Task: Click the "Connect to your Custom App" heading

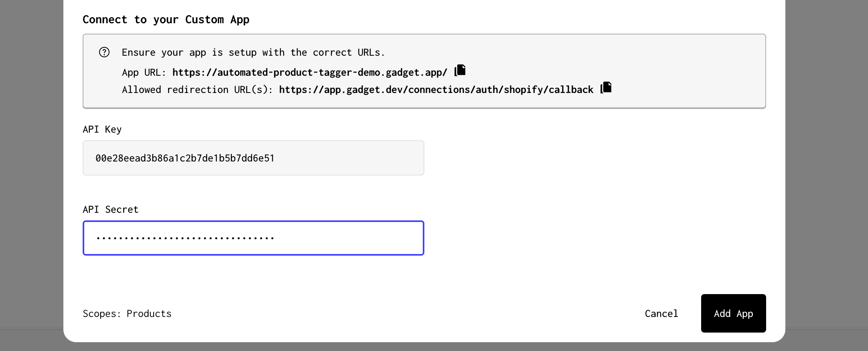Action: click(x=166, y=20)
